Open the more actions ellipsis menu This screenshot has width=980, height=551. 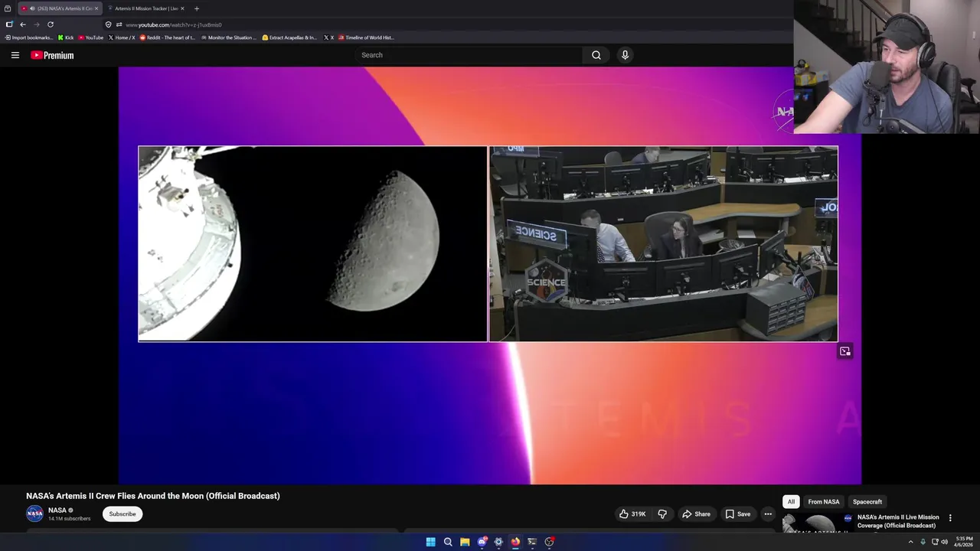(768, 514)
